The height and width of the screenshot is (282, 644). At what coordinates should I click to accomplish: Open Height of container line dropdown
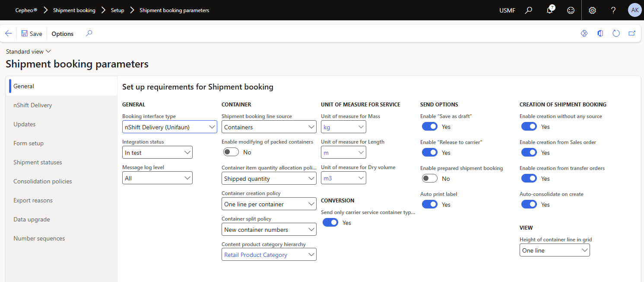click(x=555, y=250)
